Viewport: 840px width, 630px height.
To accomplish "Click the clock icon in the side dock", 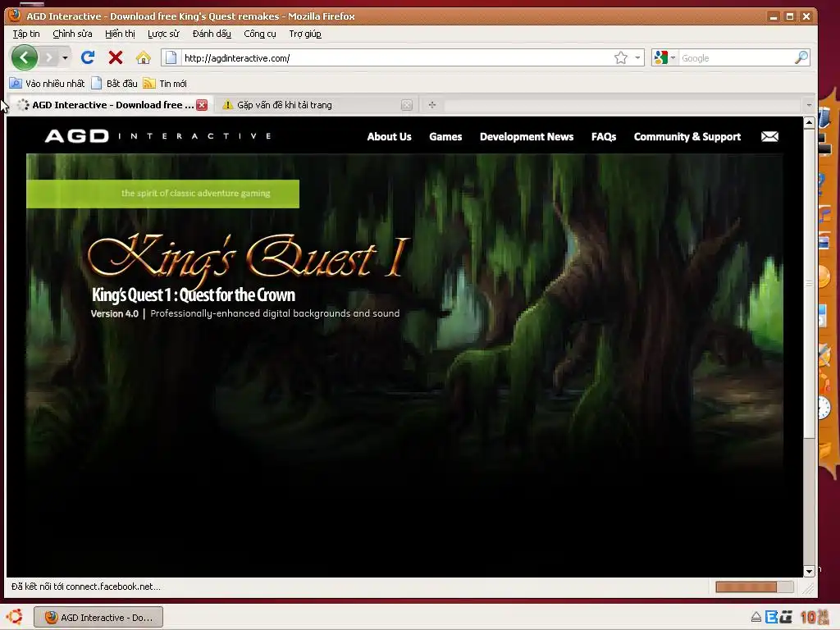I will coord(824,409).
